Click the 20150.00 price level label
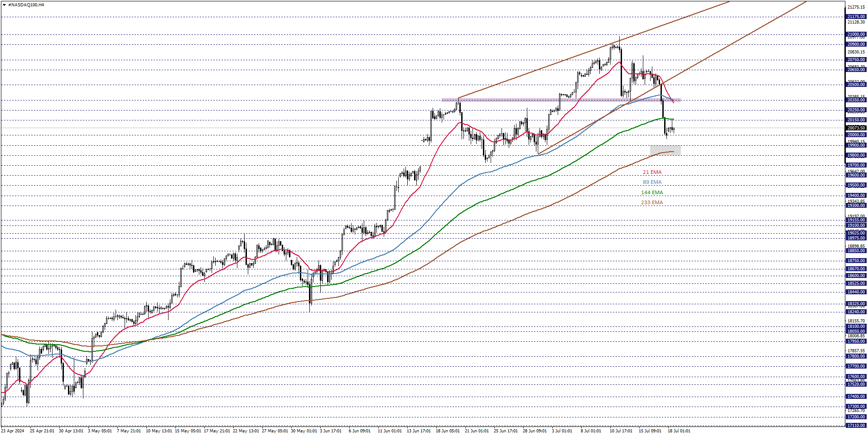Image resolution: width=868 pixels, height=436 pixels. click(856, 120)
